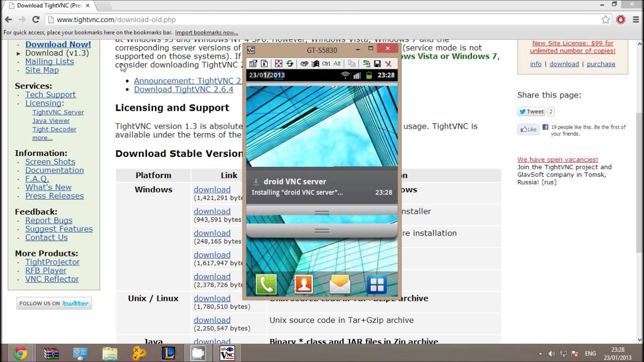Click purchase link in license box
This screenshot has width=644, height=362.
point(601,64)
